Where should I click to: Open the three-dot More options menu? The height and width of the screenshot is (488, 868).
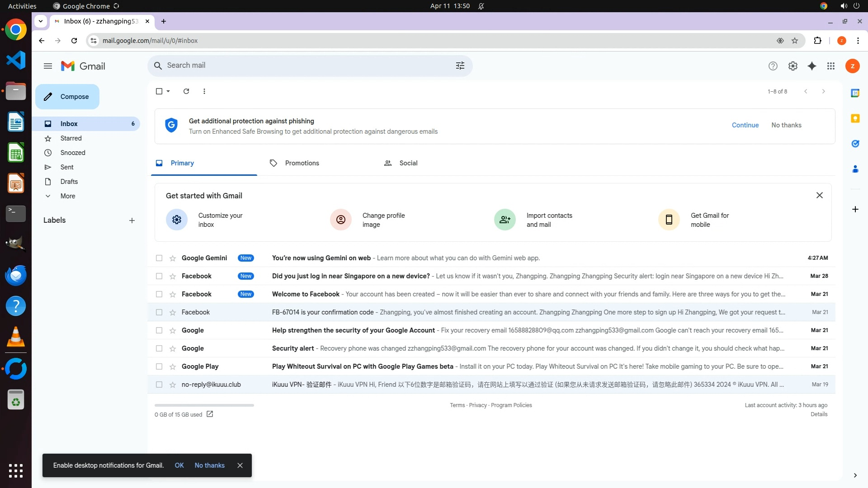[x=204, y=91]
